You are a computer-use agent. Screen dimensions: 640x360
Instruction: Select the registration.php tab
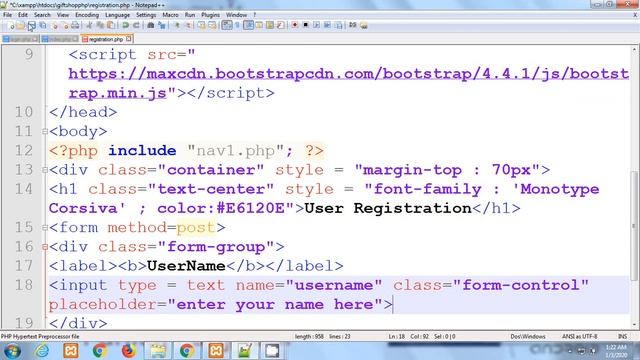[x=106, y=39]
